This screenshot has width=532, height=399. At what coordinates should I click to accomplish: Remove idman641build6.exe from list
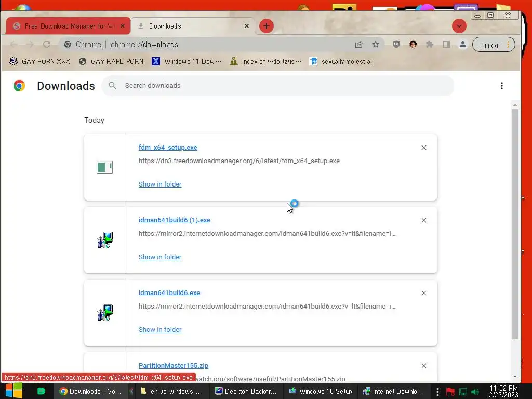424,293
